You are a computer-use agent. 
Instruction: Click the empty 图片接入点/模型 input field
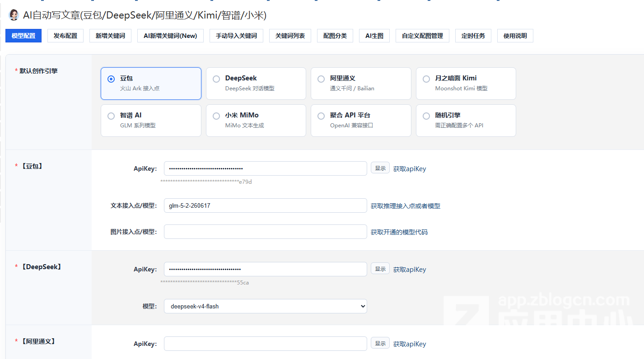coord(266,232)
